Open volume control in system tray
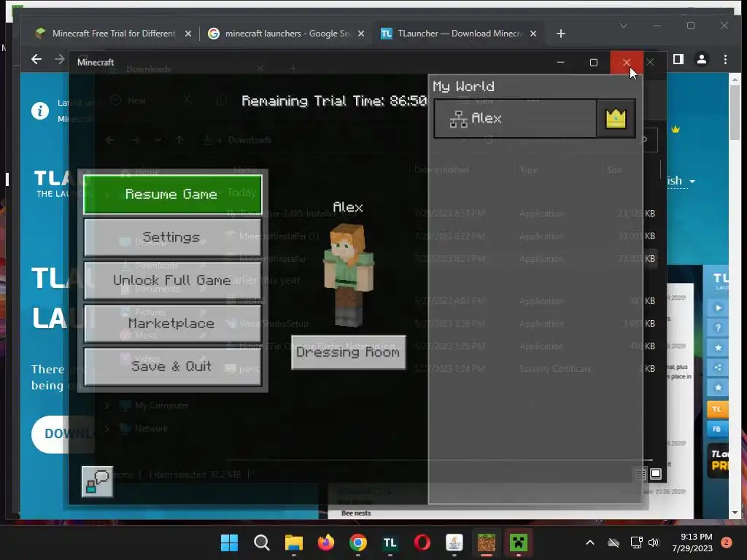The height and width of the screenshot is (560, 747). pyautogui.click(x=654, y=542)
